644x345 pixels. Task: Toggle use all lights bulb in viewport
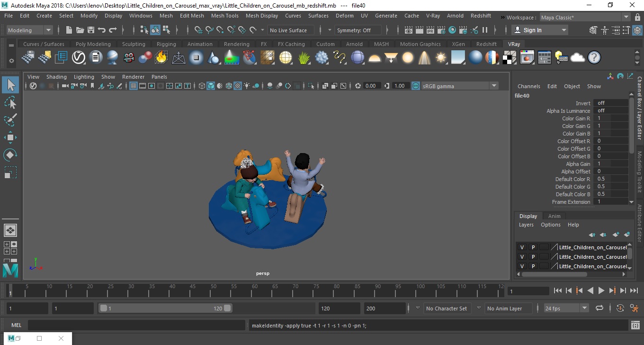(x=247, y=86)
